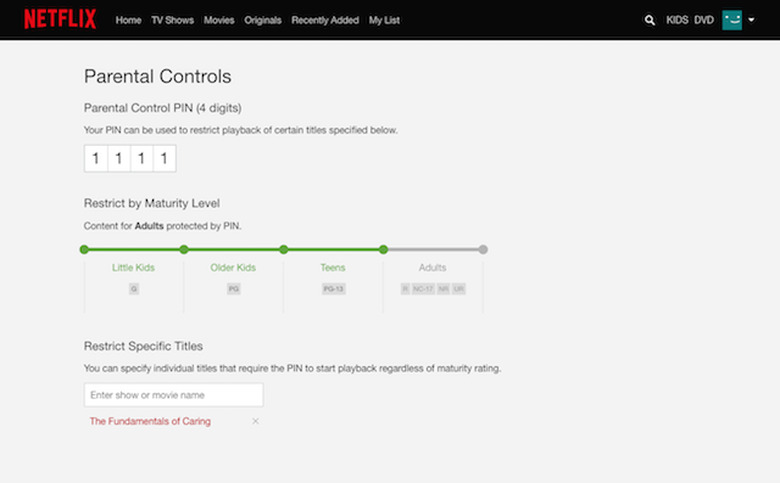Image resolution: width=780 pixels, height=483 pixels.
Task: Click the profile avatar icon
Action: pos(732,20)
